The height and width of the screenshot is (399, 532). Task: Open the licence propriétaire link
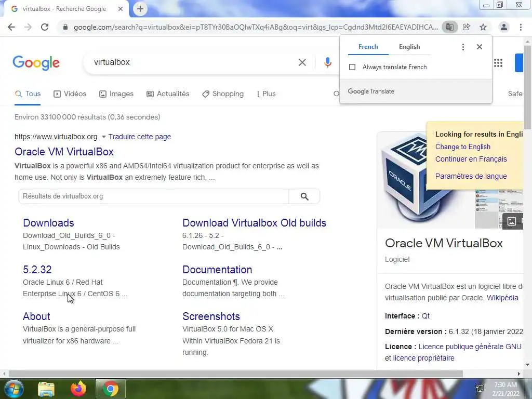423,358
